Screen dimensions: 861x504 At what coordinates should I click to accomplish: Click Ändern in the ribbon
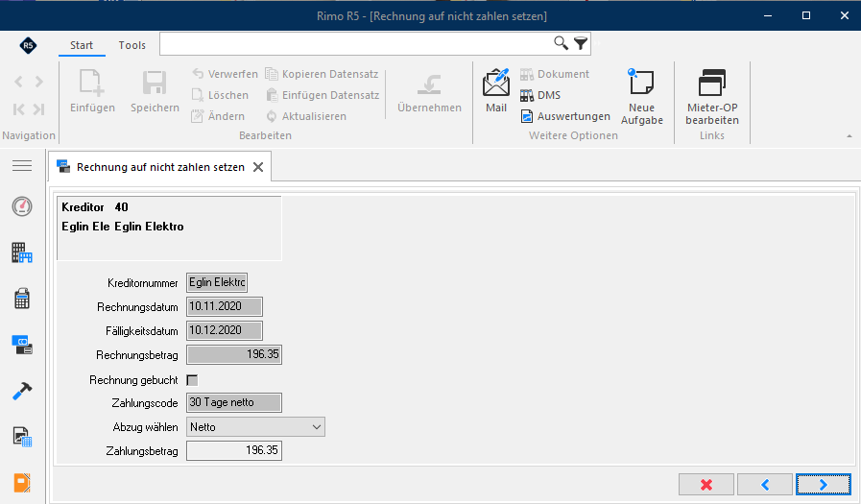(218, 116)
